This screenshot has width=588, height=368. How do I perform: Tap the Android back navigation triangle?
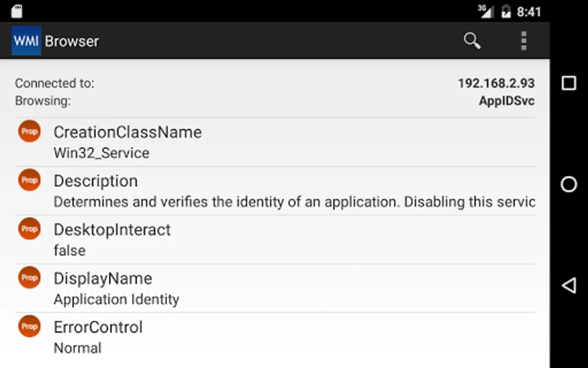[x=569, y=285]
